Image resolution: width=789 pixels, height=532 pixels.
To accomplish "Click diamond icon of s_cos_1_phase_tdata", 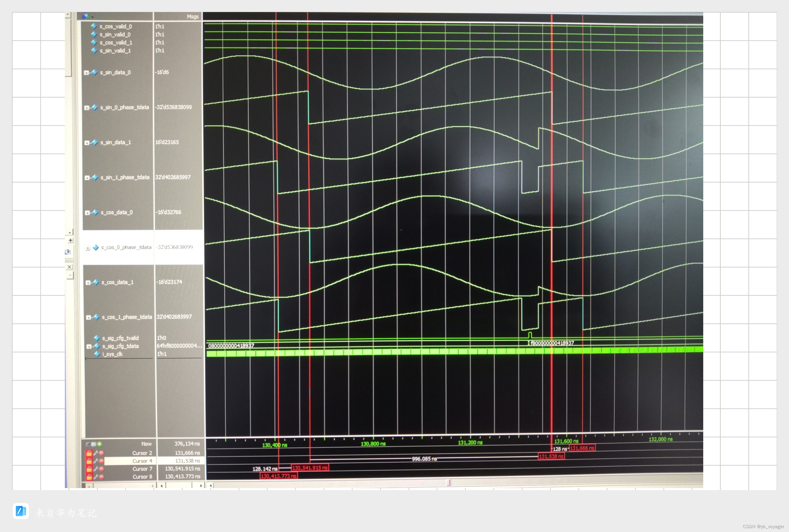I will [x=96, y=317].
